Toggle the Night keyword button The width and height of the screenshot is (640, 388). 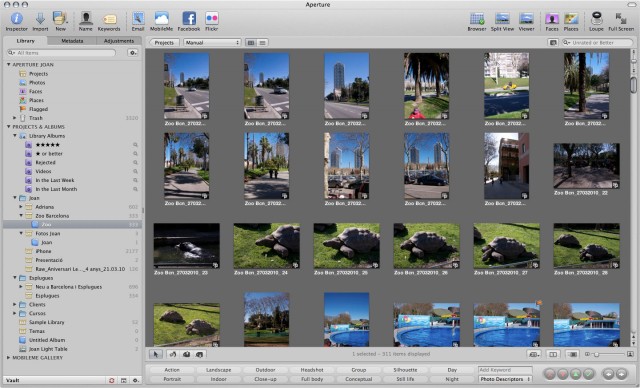(x=452, y=379)
